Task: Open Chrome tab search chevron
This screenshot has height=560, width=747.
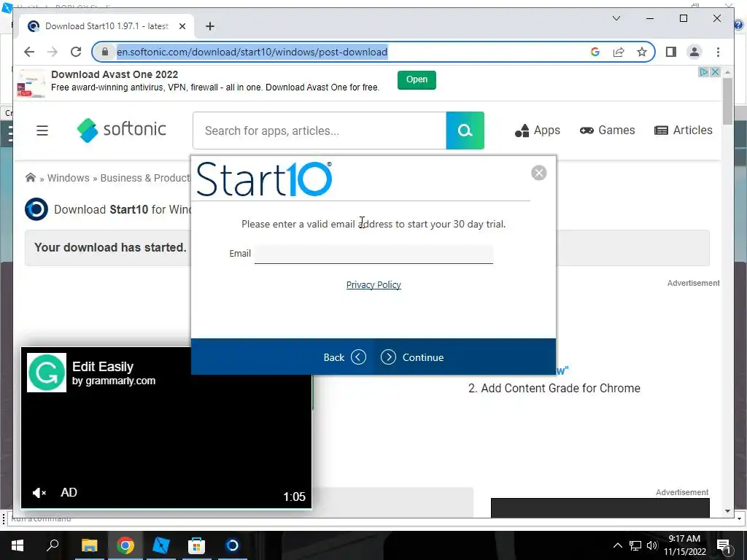Action: (616, 18)
